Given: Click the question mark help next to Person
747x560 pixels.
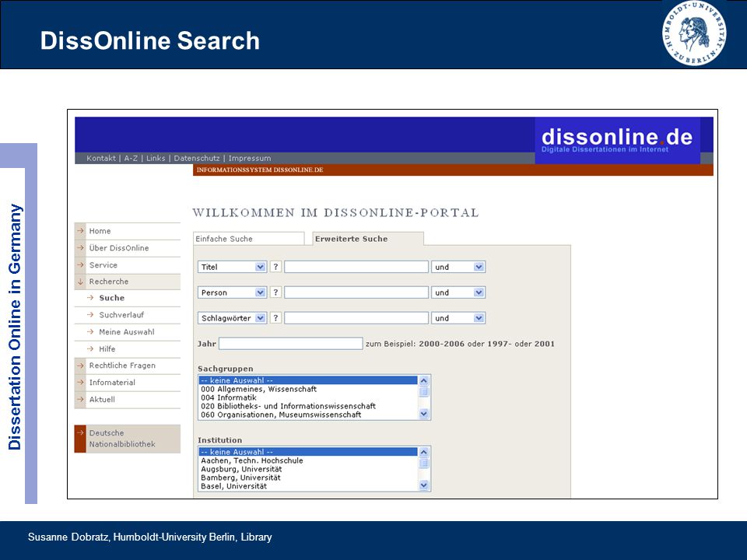Looking at the screenshot, I should tap(275, 292).
